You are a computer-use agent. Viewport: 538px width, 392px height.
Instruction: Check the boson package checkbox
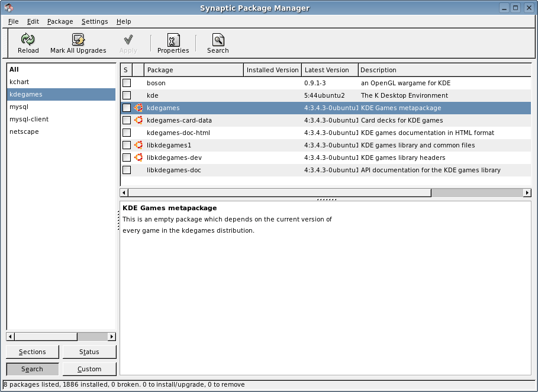tap(125, 83)
